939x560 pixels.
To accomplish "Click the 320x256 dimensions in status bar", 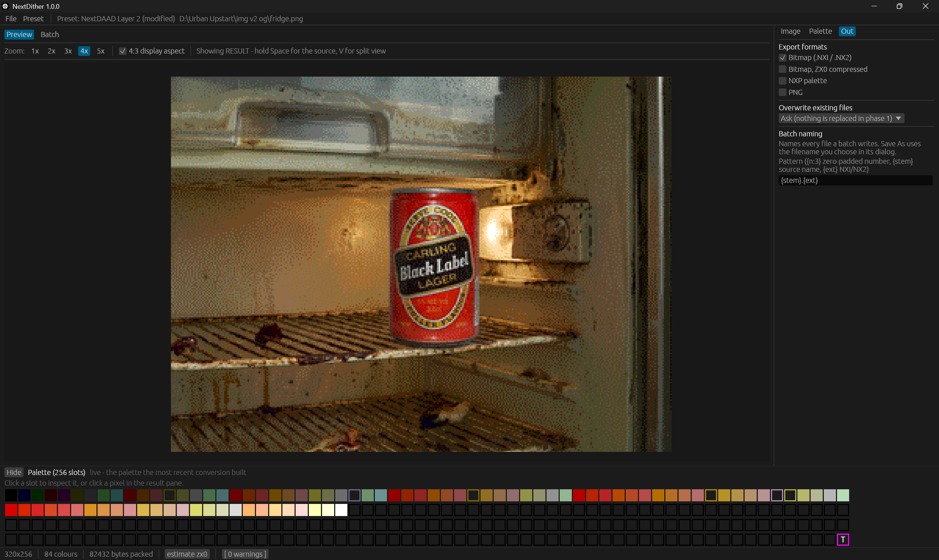I will 18,554.
